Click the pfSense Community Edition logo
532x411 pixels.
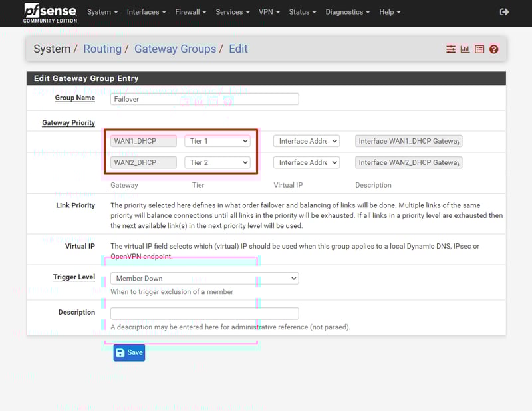(50, 12)
